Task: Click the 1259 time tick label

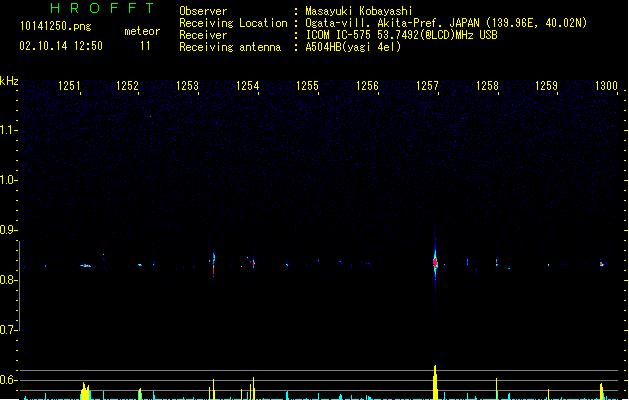Action: pos(546,86)
